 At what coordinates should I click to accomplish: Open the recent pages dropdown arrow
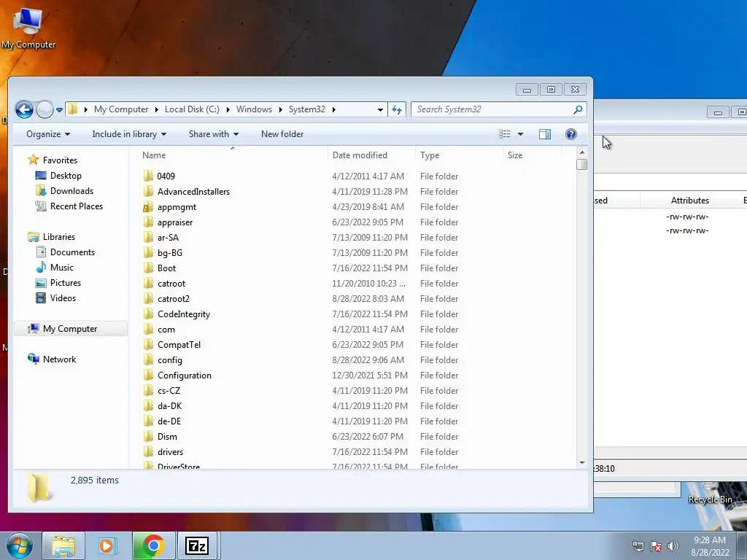60,110
